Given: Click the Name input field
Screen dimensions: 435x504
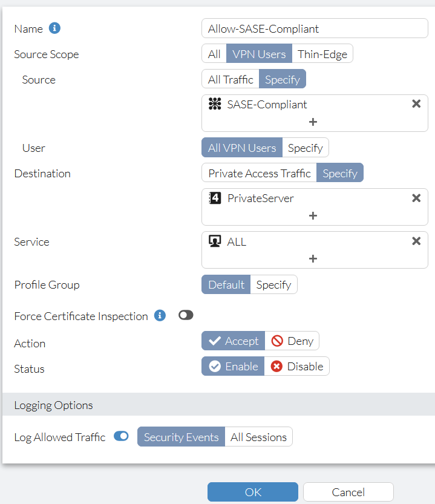Looking at the screenshot, I should point(314,28).
